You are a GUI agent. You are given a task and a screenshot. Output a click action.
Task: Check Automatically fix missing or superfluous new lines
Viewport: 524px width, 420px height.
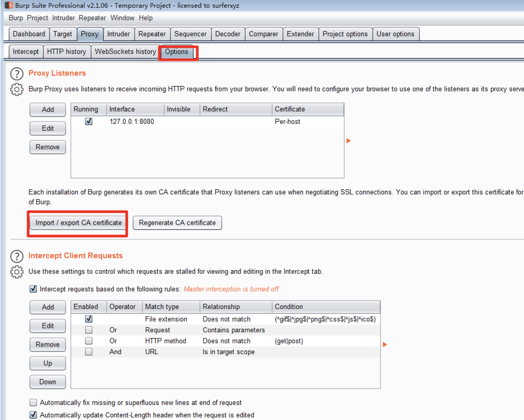pyautogui.click(x=33, y=403)
